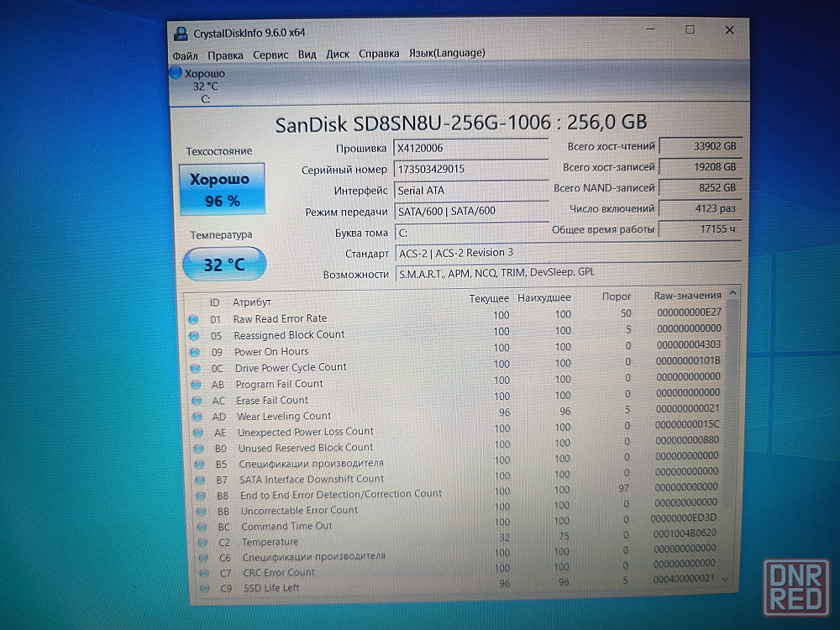Click the Хорошо 96 % health status button
Screen dimensions: 840x630
222,189
